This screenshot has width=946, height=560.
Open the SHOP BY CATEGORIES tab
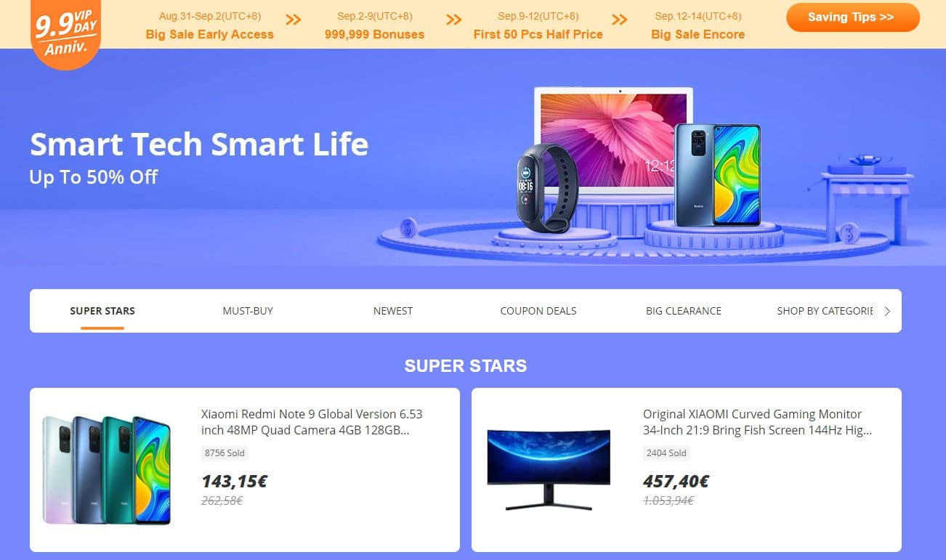coord(825,311)
